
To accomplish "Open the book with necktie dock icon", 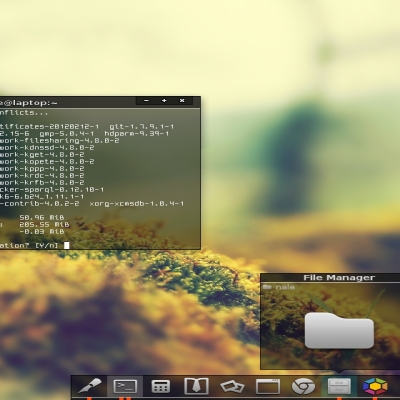I will click(196, 386).
